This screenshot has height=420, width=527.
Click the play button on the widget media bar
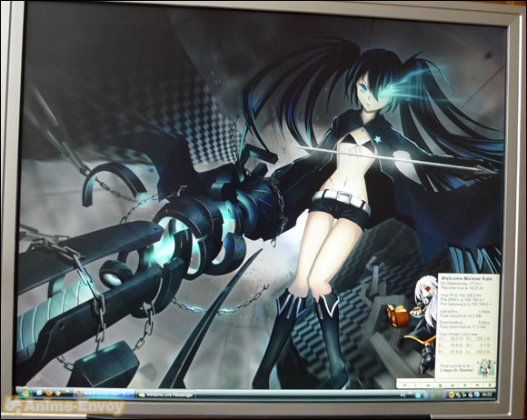click(x=465, y=385)
